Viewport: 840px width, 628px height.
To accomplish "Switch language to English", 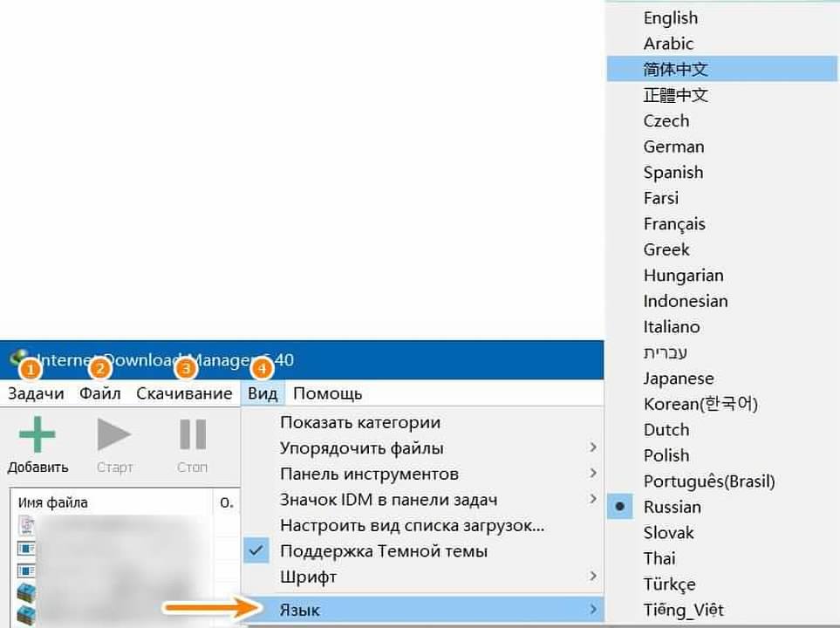I will coord(722,17).
